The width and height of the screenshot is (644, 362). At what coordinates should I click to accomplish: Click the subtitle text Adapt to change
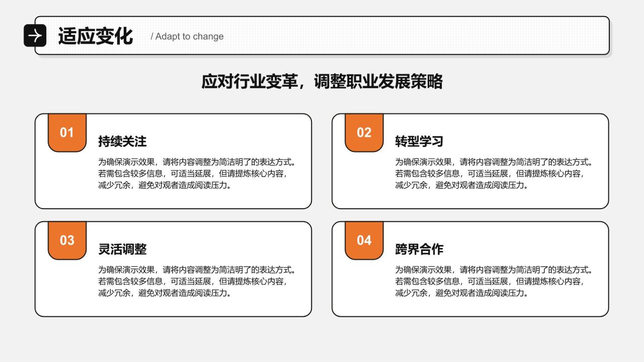coord(187,37)
